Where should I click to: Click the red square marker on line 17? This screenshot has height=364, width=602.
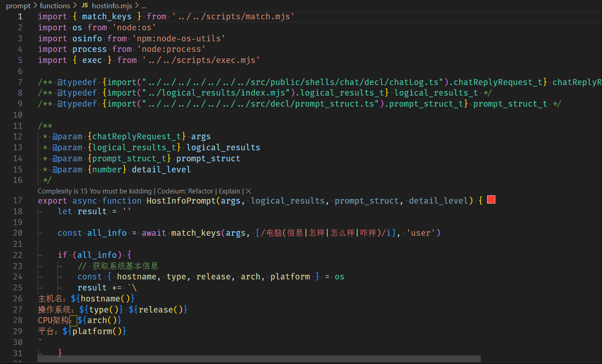(491, 200)
